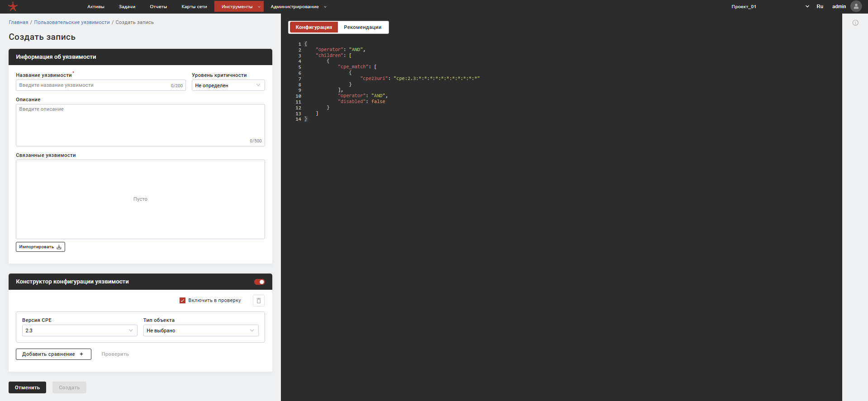Image resolution: width=868 pixels, height=401 pixels.
Task: Select the 'Карты сети' menu item
Action: (x=194, y=6)
